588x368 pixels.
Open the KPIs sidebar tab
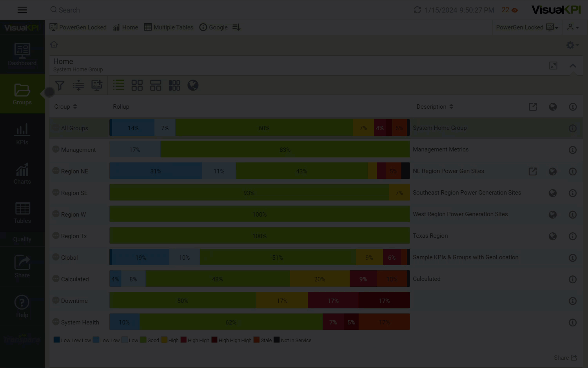(x=22, y=134)
